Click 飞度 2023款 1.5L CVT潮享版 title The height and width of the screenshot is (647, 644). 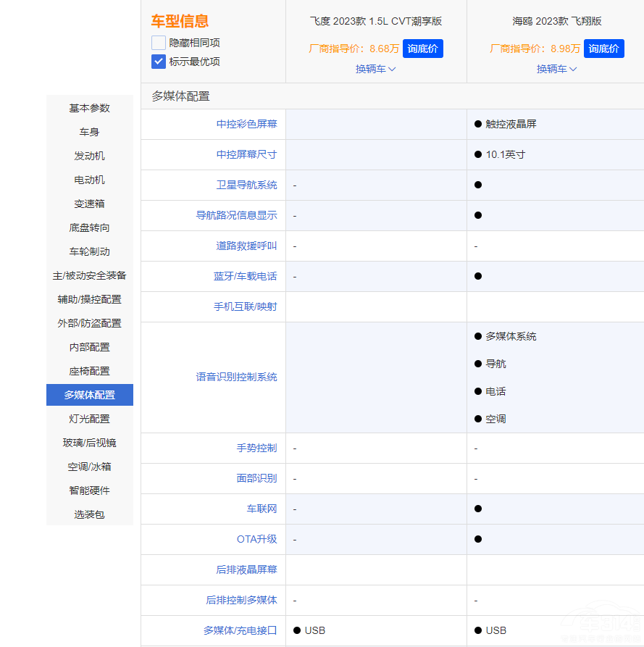click(x=376, y=21)
